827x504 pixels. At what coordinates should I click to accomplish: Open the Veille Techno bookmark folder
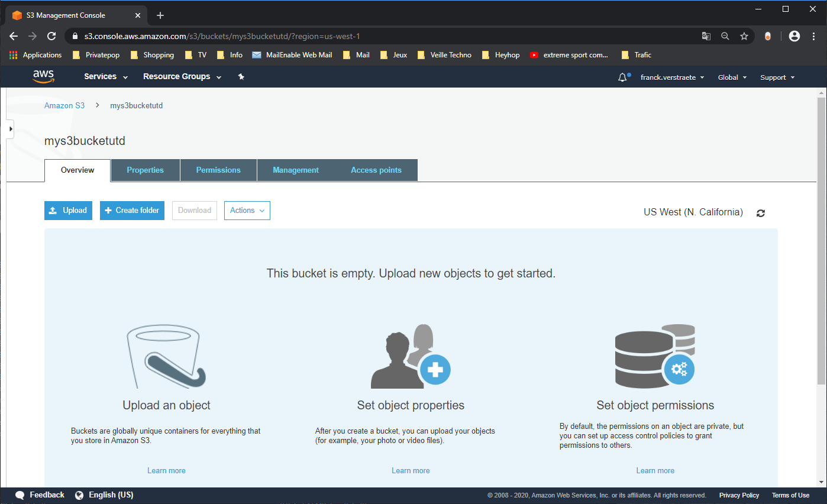tap(444, 55)
